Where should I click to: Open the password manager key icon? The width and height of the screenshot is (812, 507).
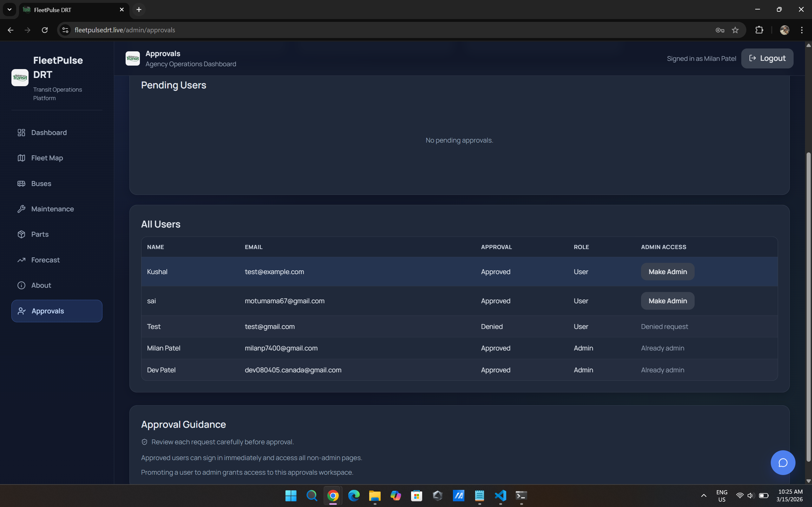pyautogui.click(x=720, y=30)
